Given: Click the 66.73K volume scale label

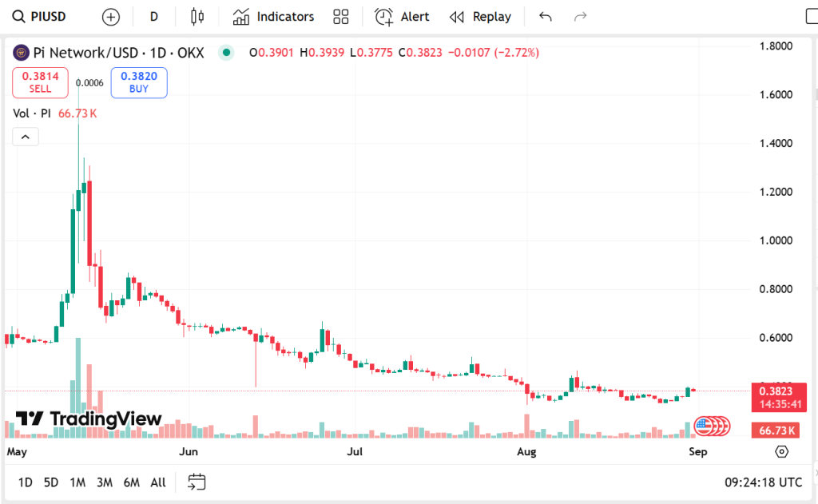Looking at the screenshot, I should (776, 431).
